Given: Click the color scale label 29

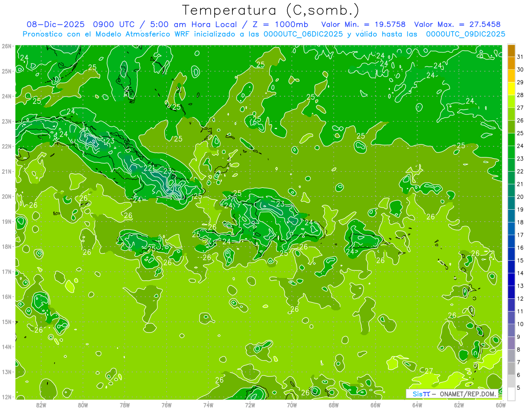Looking at the screenshot, I should pyautogui.click(x=520, y=82).
